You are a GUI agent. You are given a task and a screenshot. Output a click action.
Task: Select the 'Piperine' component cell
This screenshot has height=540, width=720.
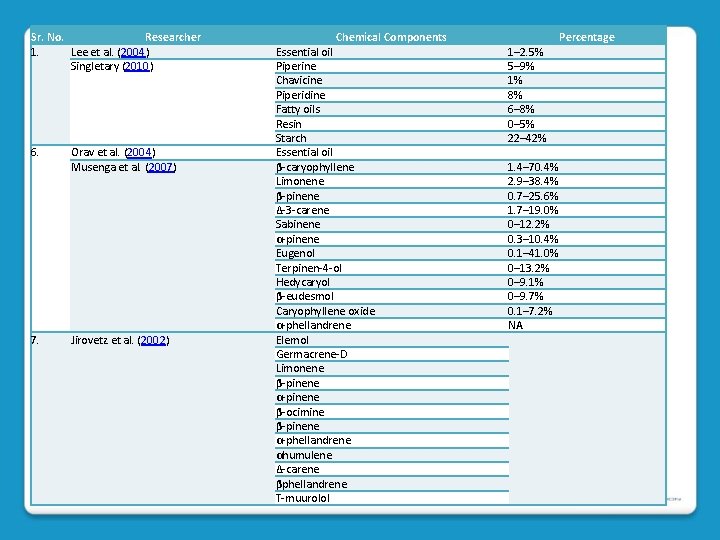pos(391,66)
